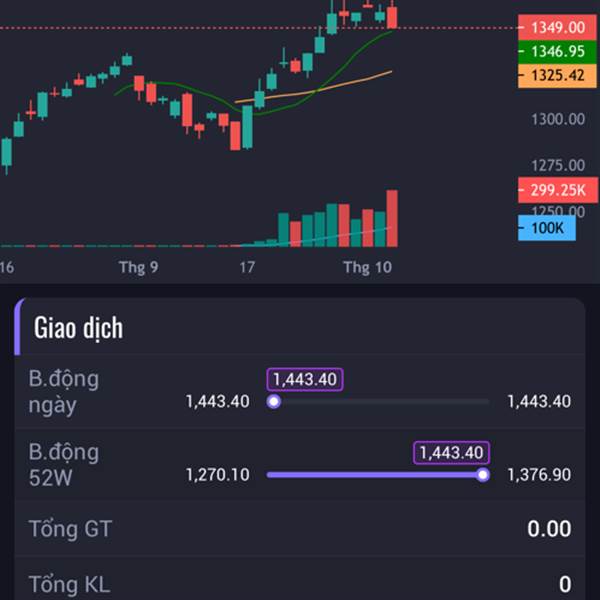Click the tallest red volume bar
This screenshot has height=600, width=600.
(x=392, y=218)
